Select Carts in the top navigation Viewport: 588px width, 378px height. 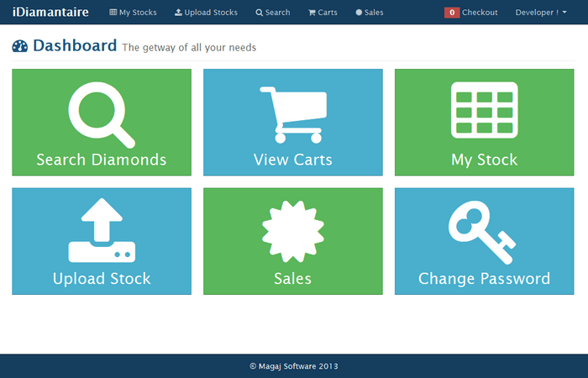pos(323,13)
